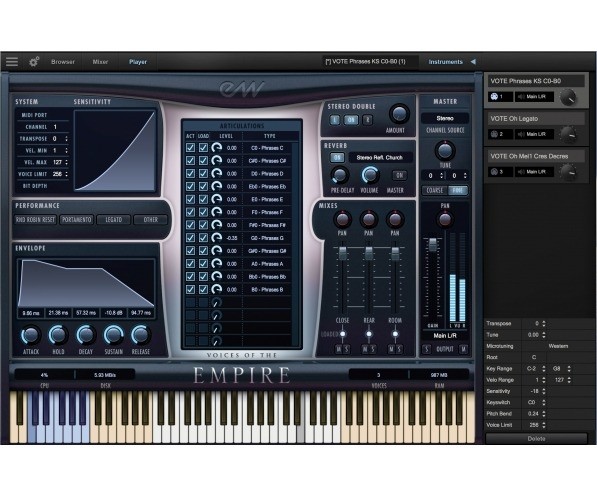Click the Voice Limit stepper in System panel
The image size is (597, 497).
tap(67, 174)
